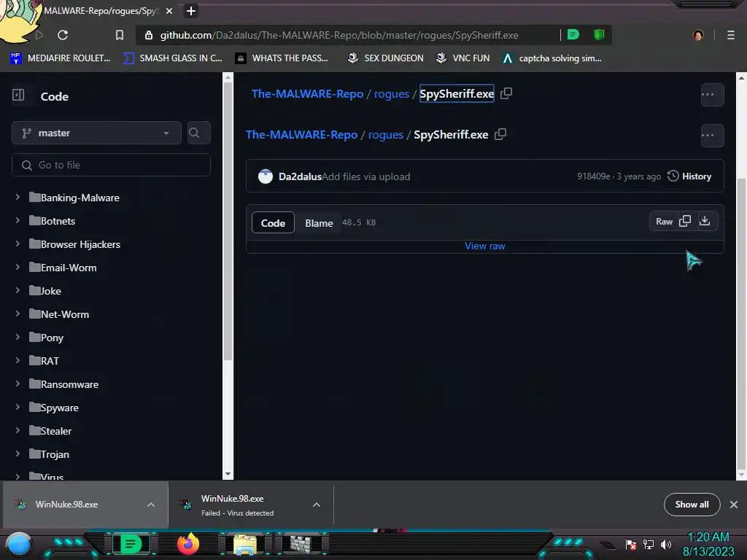747x560 pixels.
Task: Collapse the file tree side panel
Action: (x=18, y=95)
